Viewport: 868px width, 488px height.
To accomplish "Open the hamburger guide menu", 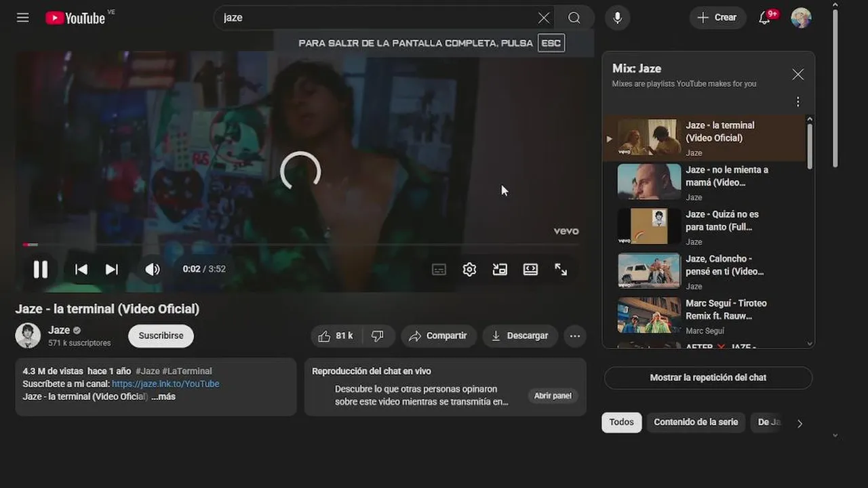I will click(x=23, y=18).
